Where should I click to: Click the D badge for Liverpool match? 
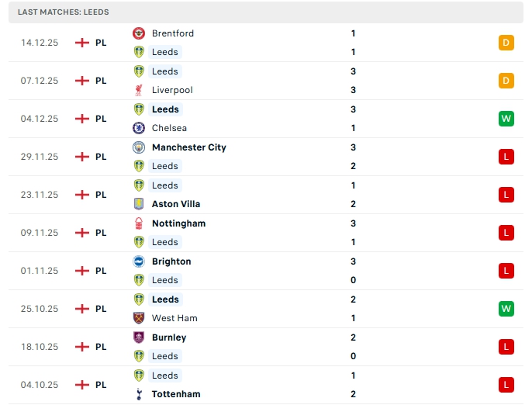pyautogui.click(x=506, y=81)
